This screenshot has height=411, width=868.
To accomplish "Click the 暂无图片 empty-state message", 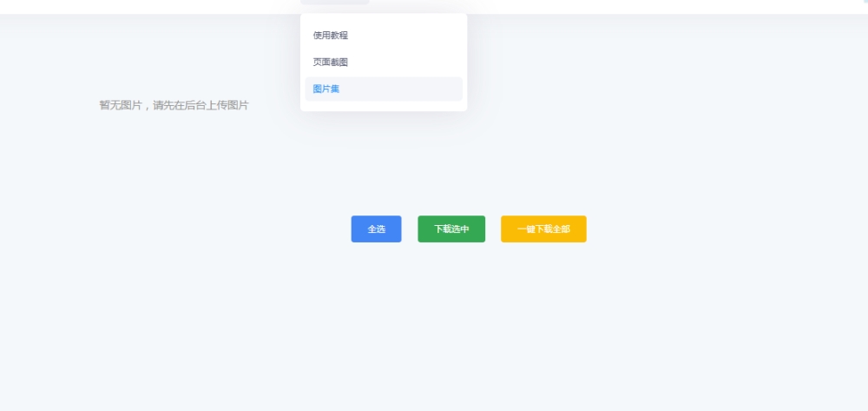I will point(121,106).
